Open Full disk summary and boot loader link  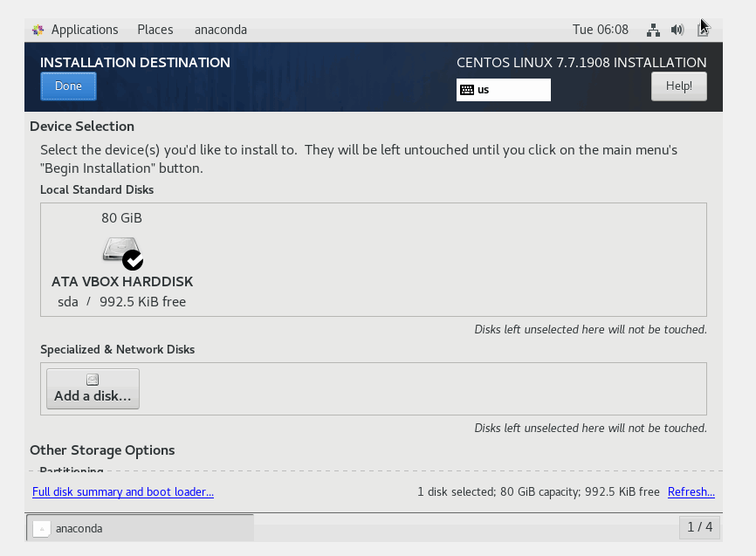click(x=123, y=492)
